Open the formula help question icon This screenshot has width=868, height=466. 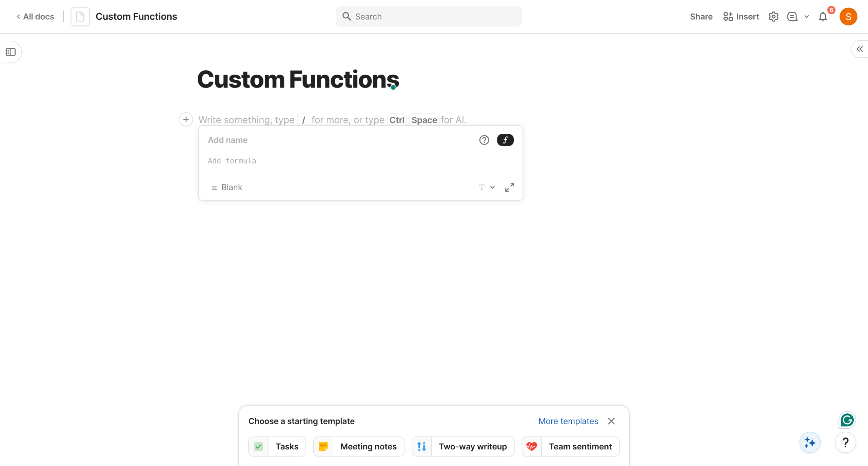point(484,140)
